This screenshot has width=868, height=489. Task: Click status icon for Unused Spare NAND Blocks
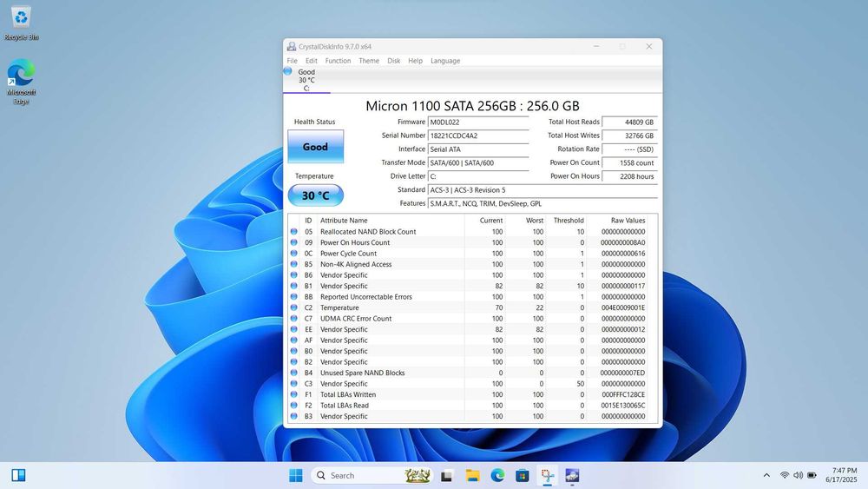pos(294,373)
